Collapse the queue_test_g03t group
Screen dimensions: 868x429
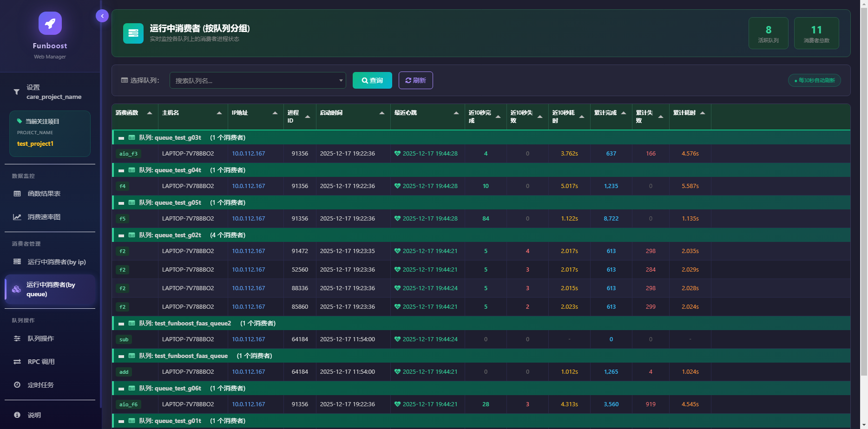coord(121,138)
